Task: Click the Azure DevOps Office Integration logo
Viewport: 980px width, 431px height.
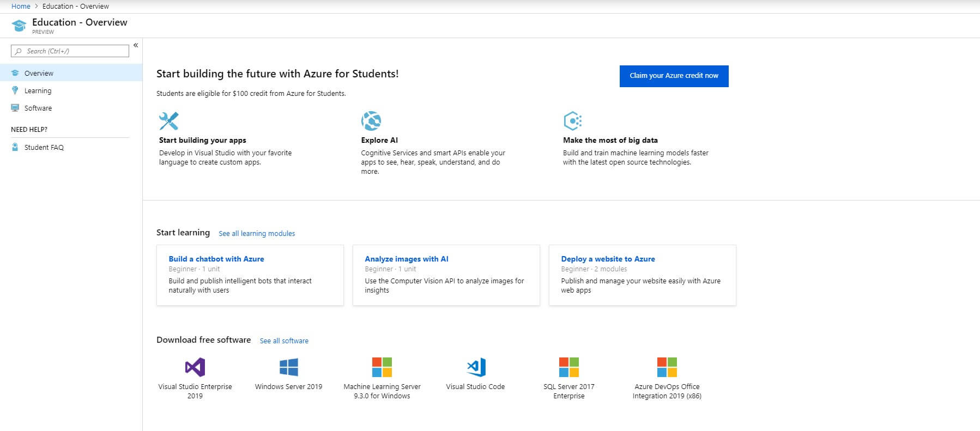Action: [x=667, y=367]
